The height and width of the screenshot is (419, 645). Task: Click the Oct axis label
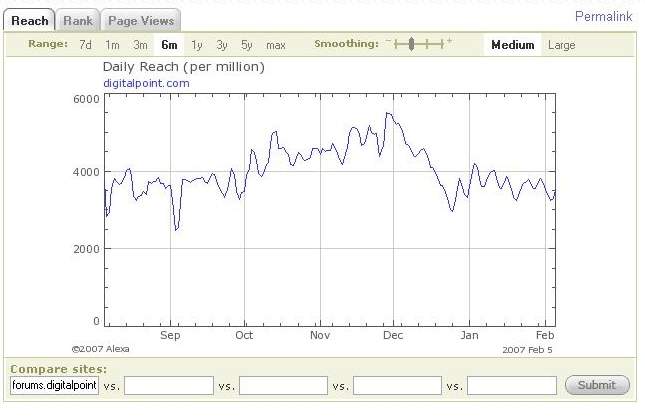pos(244,335)
